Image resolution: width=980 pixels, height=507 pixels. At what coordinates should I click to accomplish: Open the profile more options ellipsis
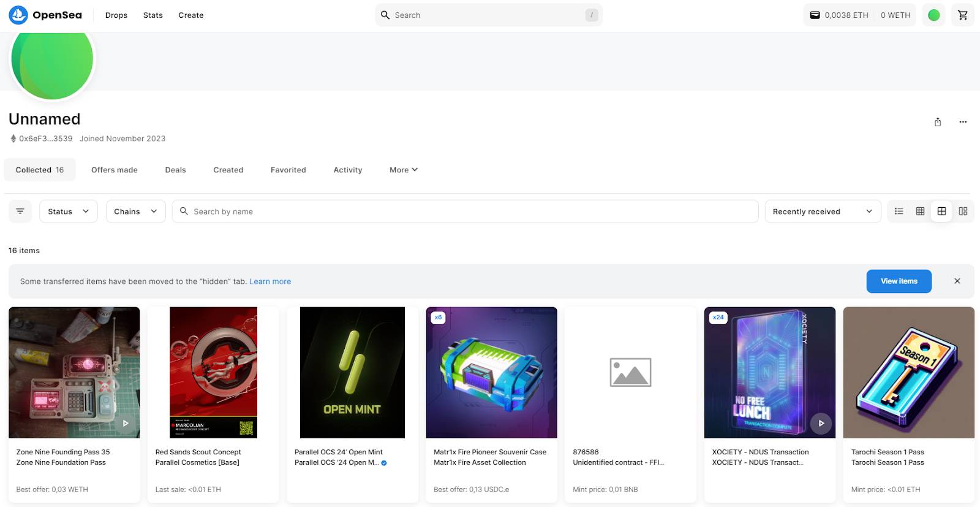(963, 122)
